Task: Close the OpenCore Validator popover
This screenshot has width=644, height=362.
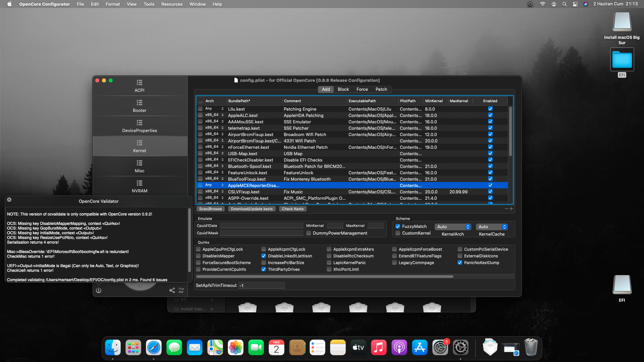Action: tap(9, 200)
